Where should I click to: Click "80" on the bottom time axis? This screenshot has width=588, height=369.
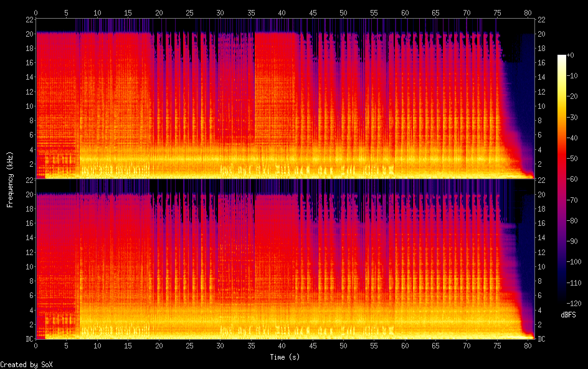528,346
